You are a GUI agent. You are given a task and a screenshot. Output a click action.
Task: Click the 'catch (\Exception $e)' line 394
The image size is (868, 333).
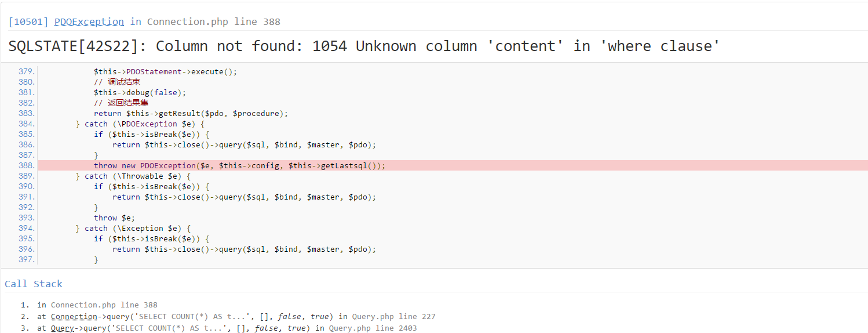click(x=133, y=229)
